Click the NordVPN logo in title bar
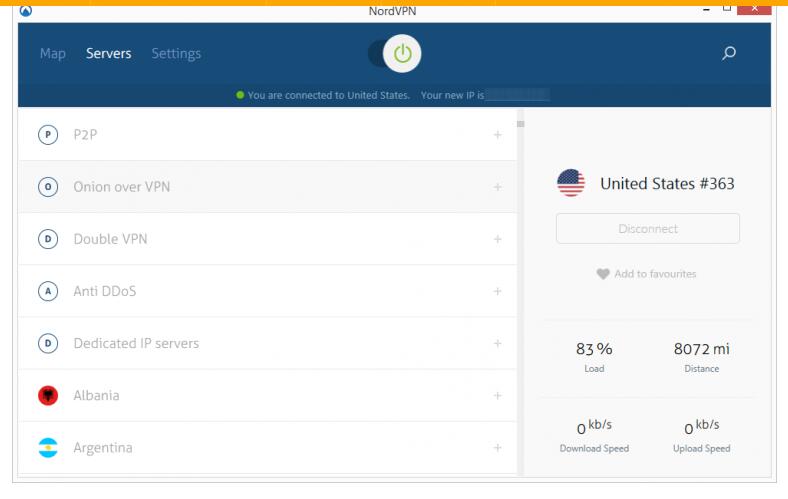Viewport: 788px width, 499px height. pos(26,11)
